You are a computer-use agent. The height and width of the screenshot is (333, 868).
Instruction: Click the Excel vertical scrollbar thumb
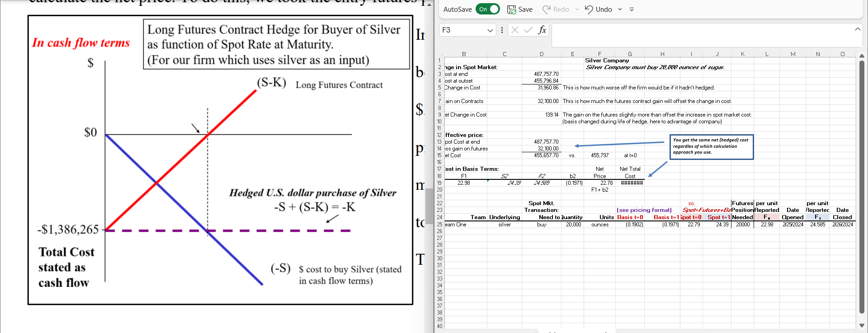(862, 187)
